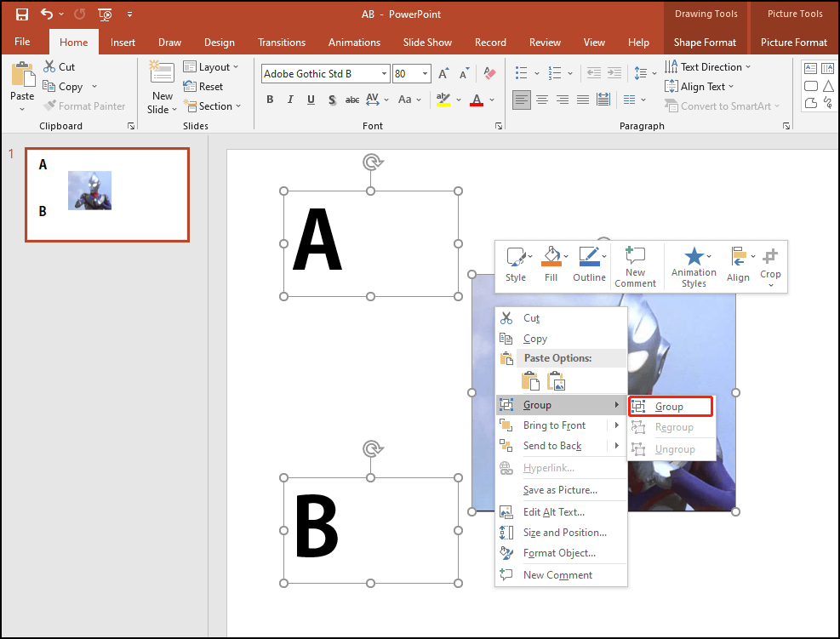Toggle italic formatting
The width and height of the screenshot is (840, 639).
[x=290, y=100]
